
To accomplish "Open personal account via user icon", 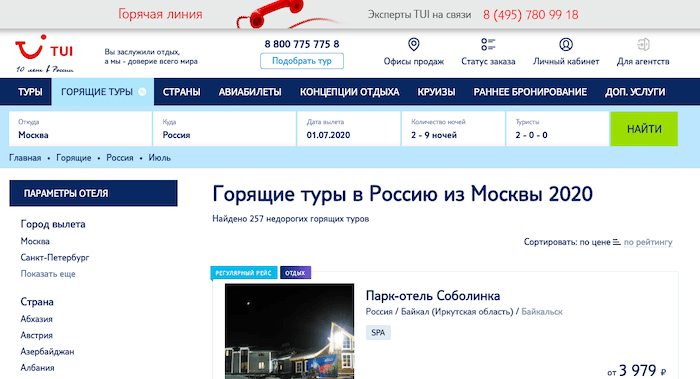I will pos(566,45).
